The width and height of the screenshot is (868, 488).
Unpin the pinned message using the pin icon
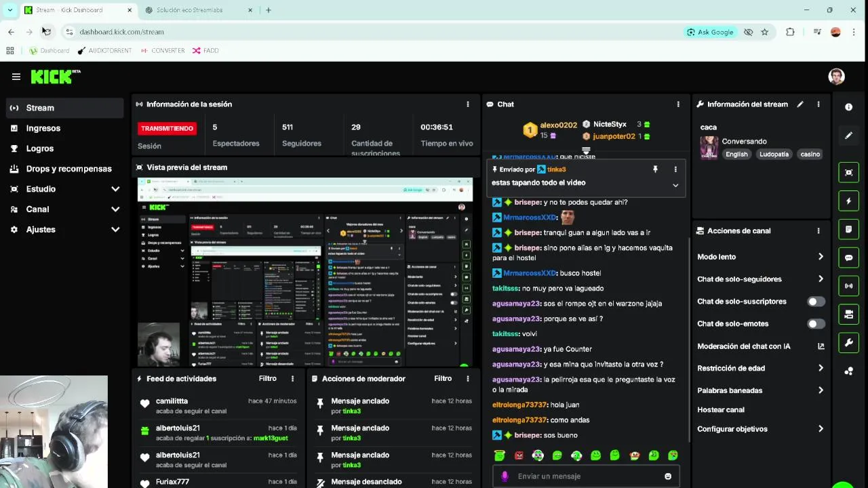coord(655,169)
